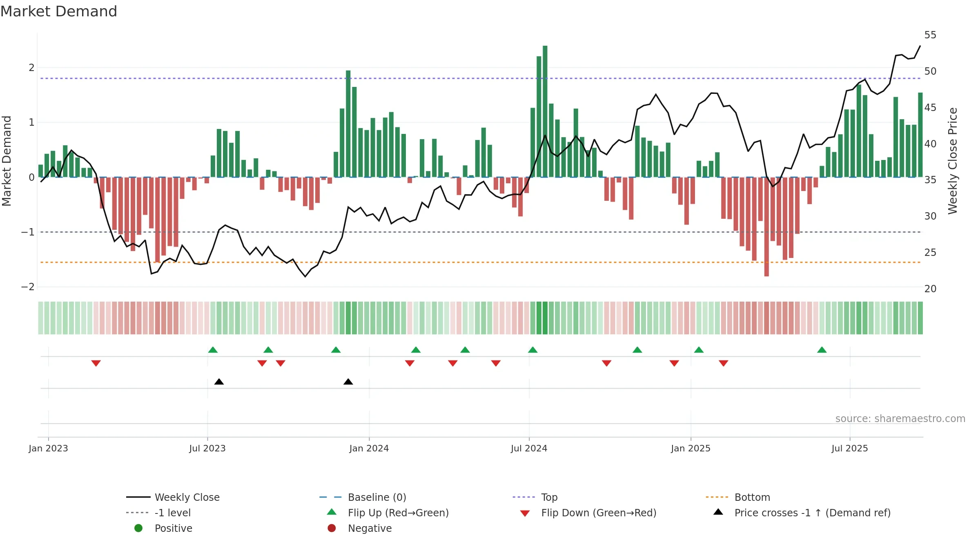Viewport: 980px width, 551px height.
Task: Click the source: sharemaestro.com text
Action: (x=900, y=419)
